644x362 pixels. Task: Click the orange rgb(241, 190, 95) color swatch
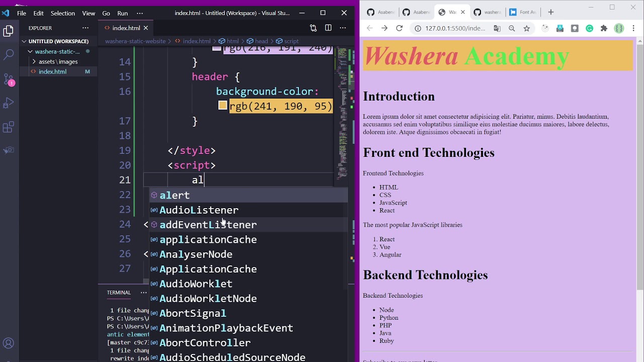(x=222, y=105)
